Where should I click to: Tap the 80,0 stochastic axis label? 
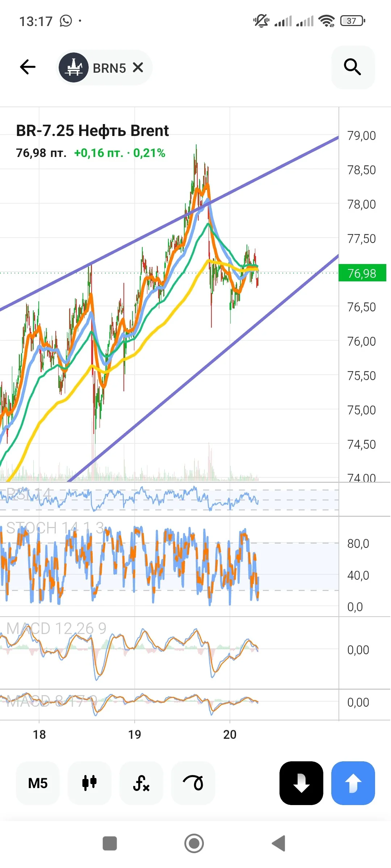click(x=358, y=544)
